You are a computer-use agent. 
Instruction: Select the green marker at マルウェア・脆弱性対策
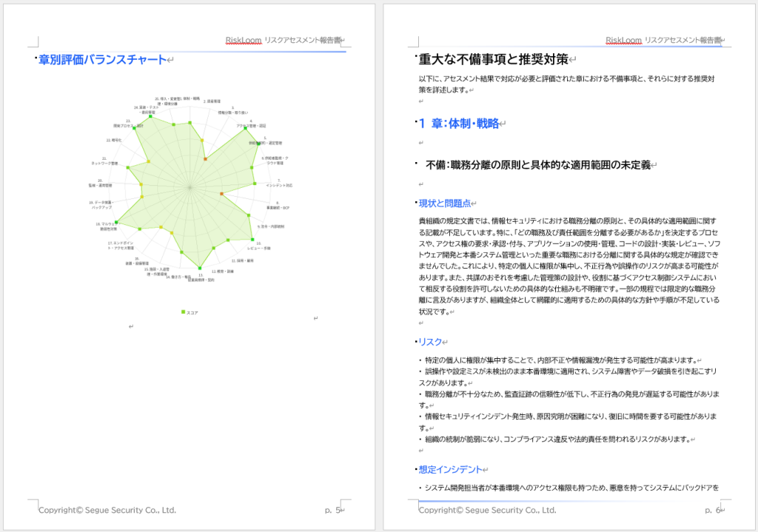pyautogui.click(x=116, y=222)
